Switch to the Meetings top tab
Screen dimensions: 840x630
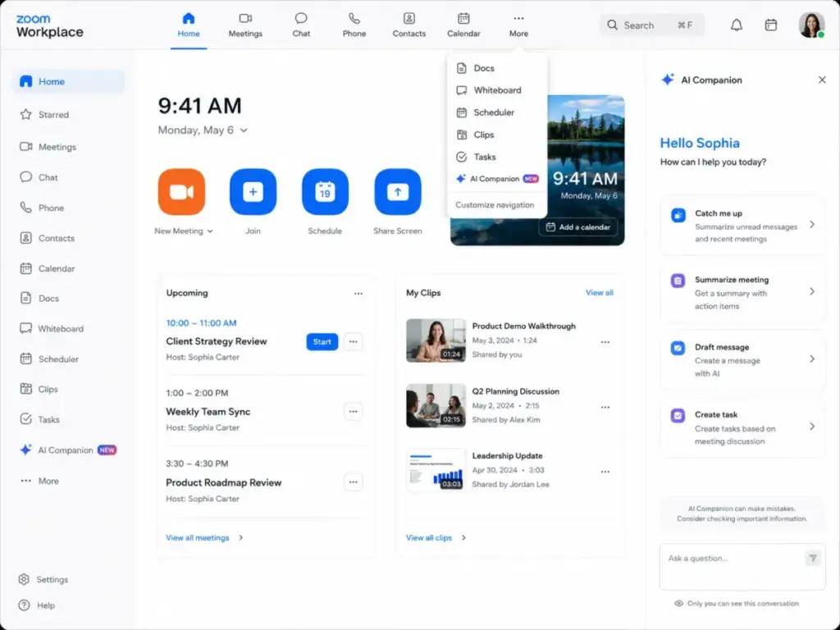pos(245,25)
